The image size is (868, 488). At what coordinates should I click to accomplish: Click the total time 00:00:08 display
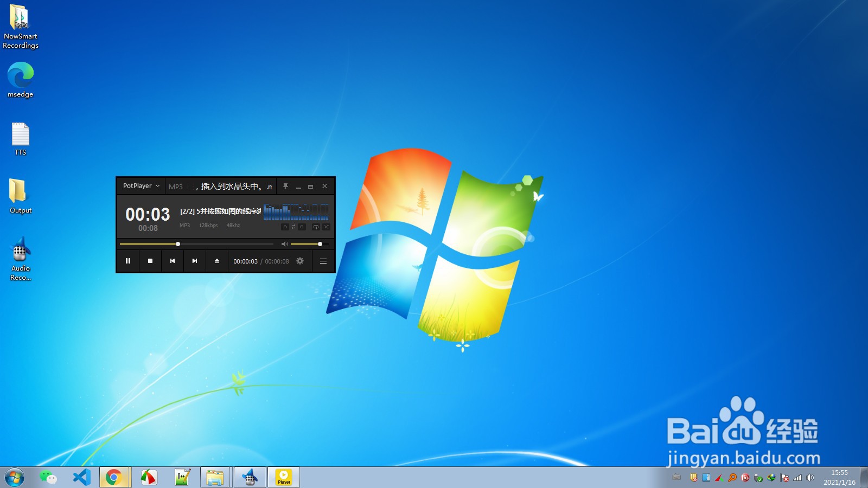click(x=277, y=261)
